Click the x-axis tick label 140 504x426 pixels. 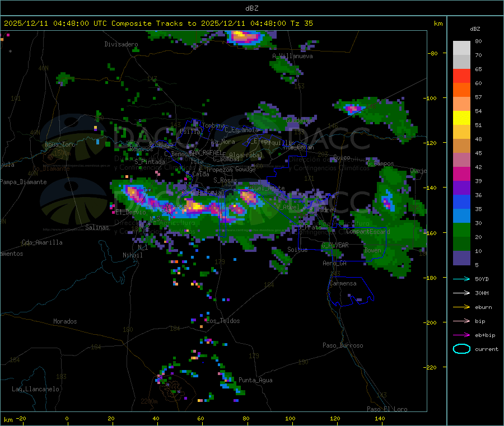coord(380,418)
